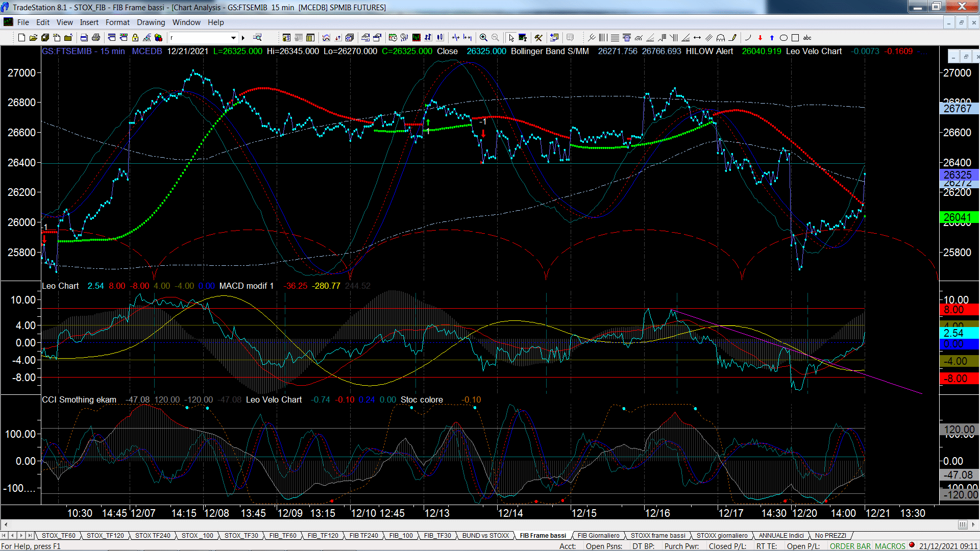This screenshot has height=551, width=980.
Task: Click the padlock icon in toolbar
Action: point(135,38)
